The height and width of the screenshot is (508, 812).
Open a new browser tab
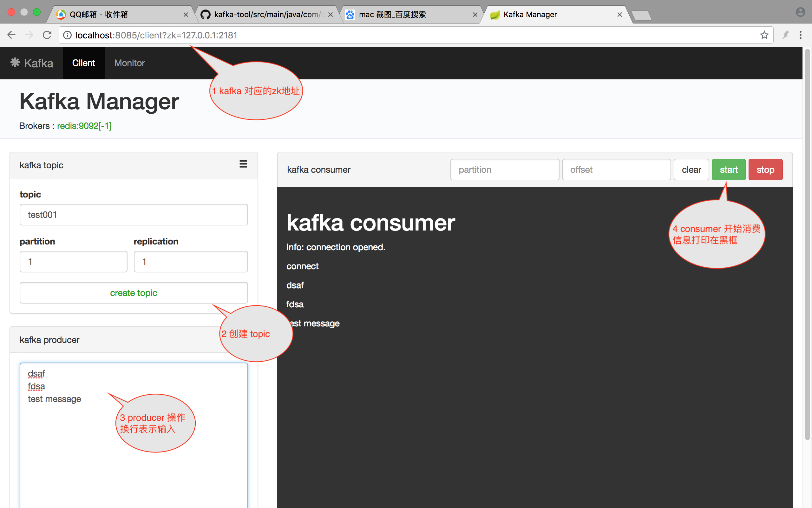[x=641, y=16]
